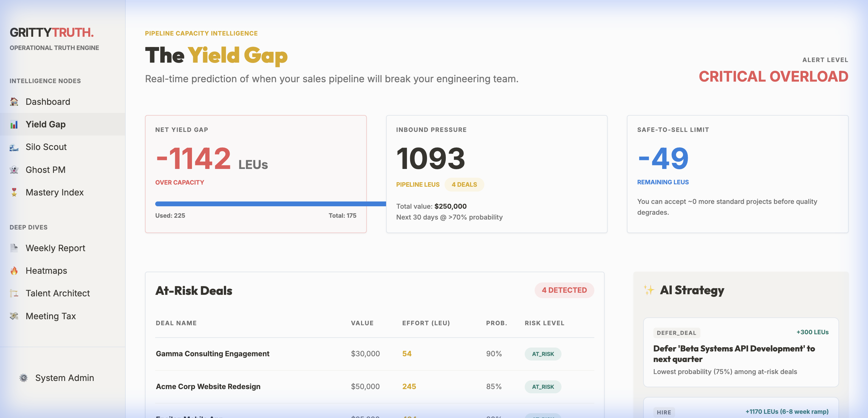Click the Talent Architect crane icon
This screenshot has height=418, width=868.
(x=14, y=293)
